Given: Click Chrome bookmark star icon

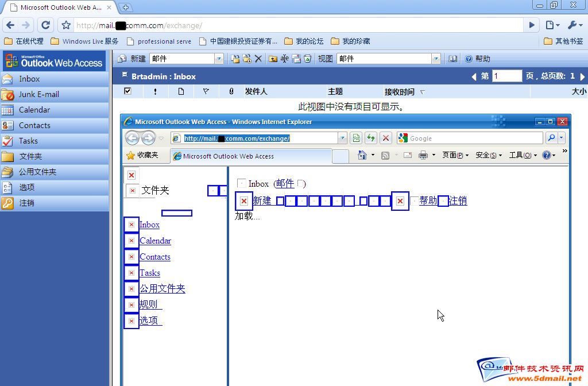Looking at the screenshot, I should point(66,25).
